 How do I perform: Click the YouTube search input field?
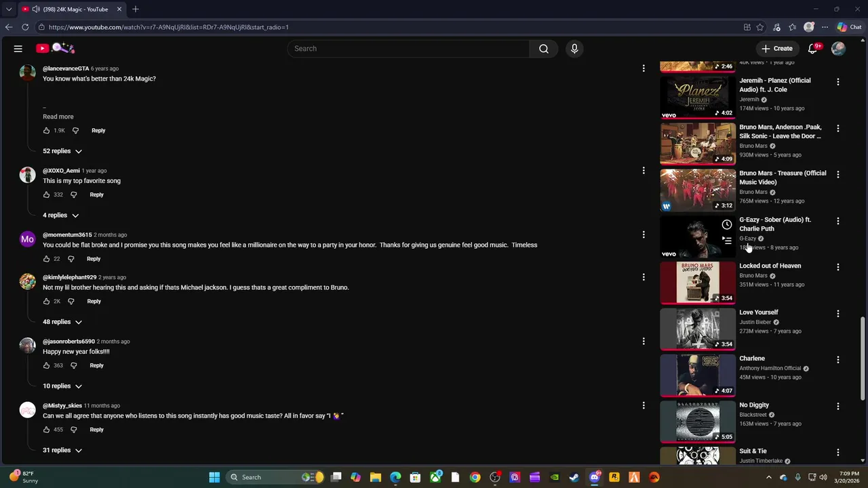click(x=408, y=49)
